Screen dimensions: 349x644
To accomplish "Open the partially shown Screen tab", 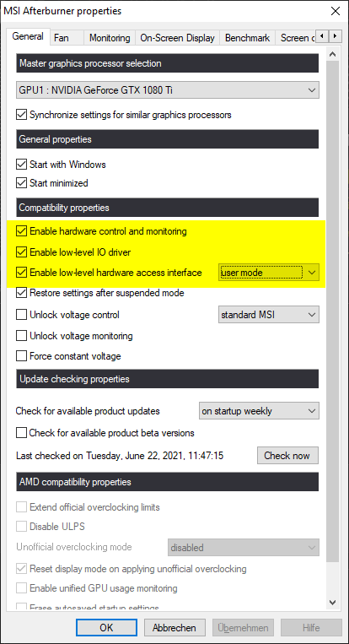I will point(296,38).
